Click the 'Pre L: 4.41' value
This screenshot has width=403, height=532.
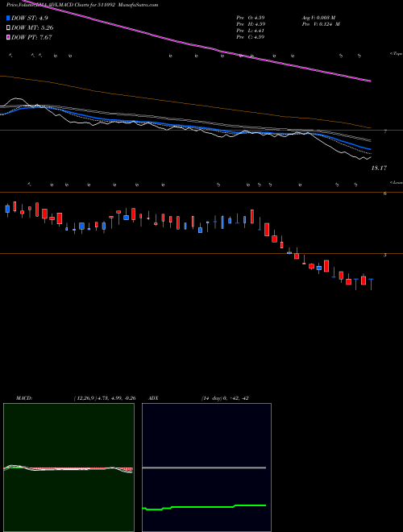(251, 31)
